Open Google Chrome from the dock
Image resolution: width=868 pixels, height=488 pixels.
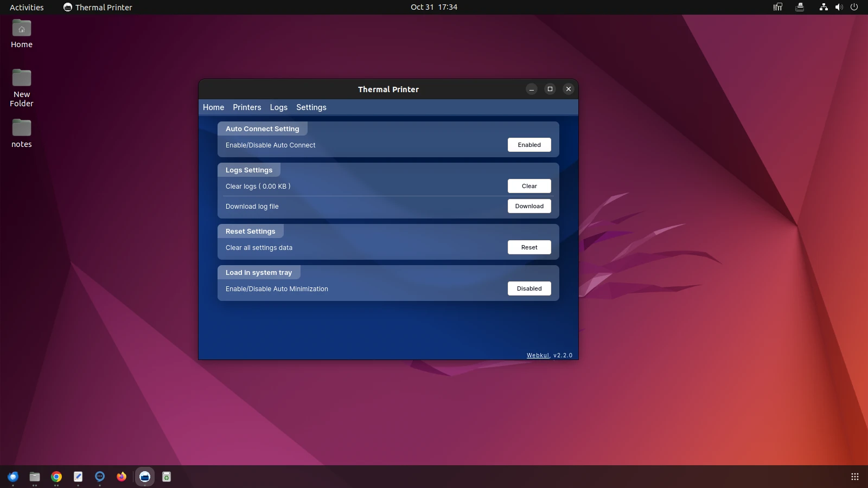[x=56, y=477]
